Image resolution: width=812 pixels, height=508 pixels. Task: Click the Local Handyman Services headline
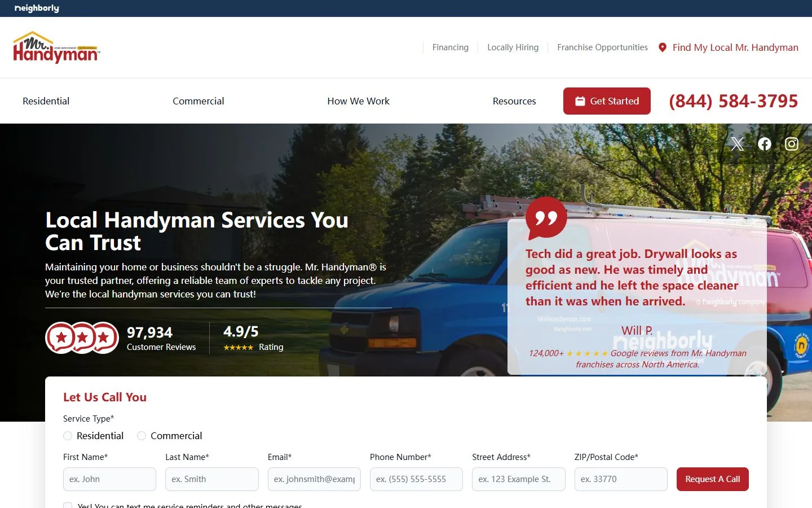tap(197, 231)
